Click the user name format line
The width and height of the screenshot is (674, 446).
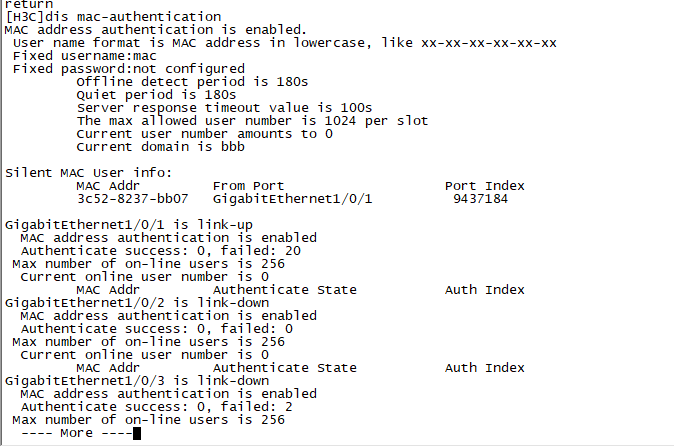285,43
